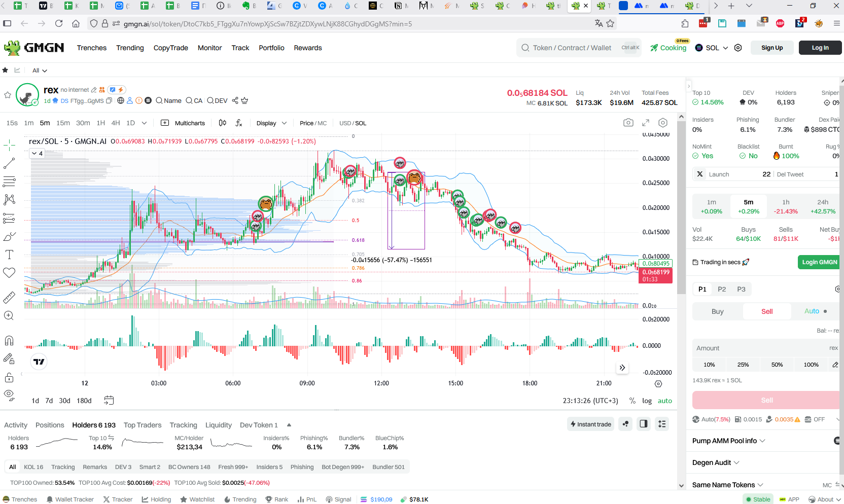Open the indicators fx menu
Screen dimensions: 844x504
tap(239, 123)
